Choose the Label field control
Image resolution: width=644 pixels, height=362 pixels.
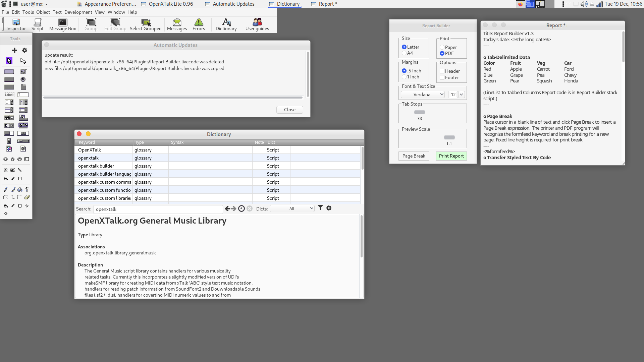(9, 95)
